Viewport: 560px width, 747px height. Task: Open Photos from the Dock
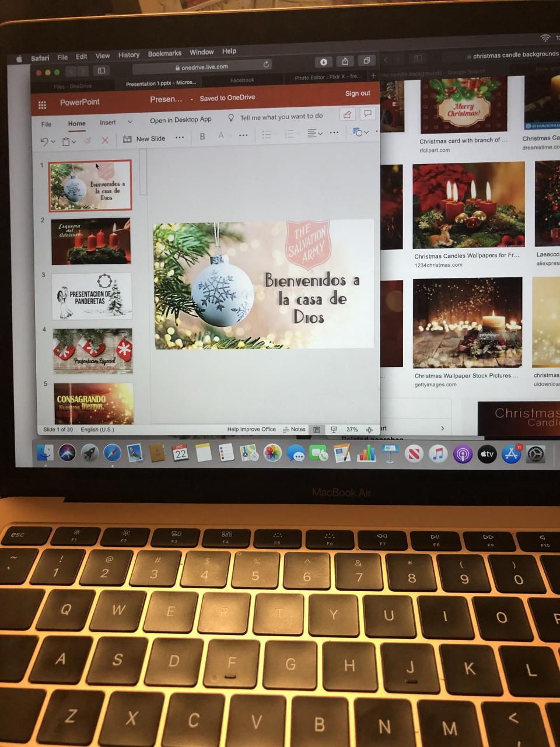pyautogui.click(x=272, y=453)
